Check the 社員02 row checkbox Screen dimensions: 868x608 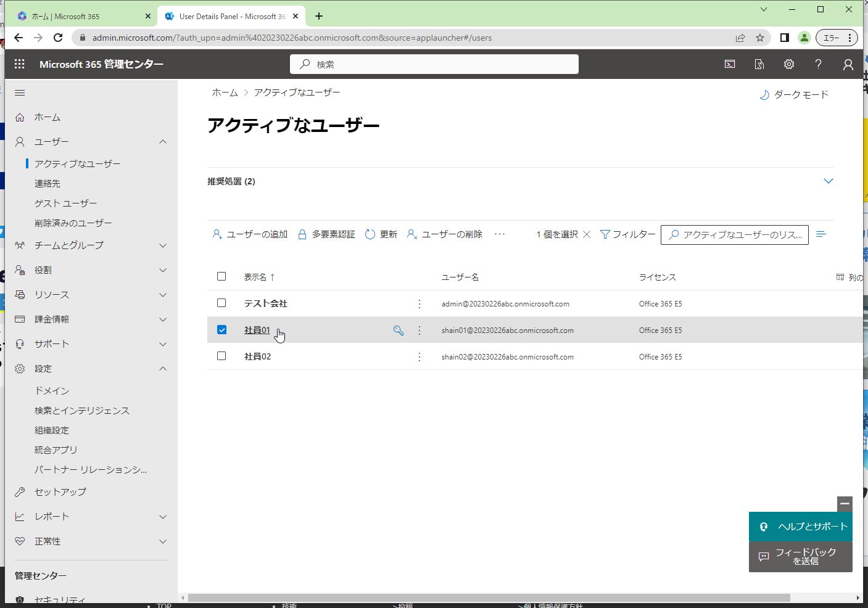[221, 356]
